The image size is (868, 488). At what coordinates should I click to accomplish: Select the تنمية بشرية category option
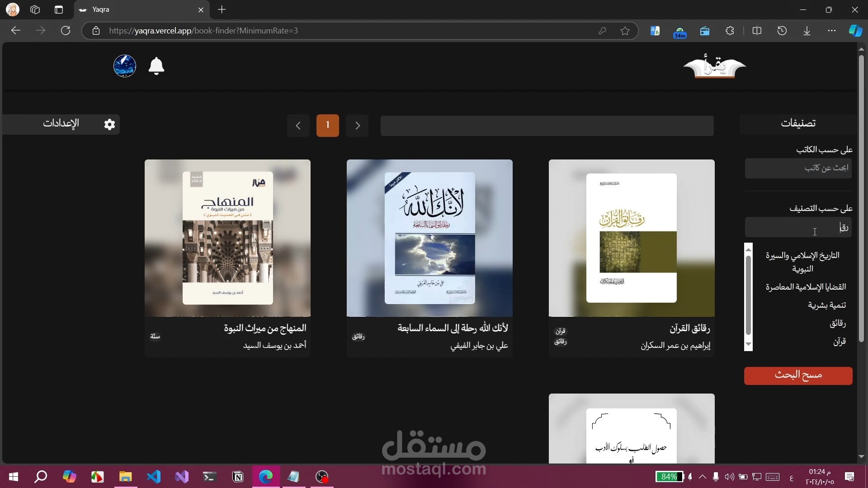coord(826,305)
